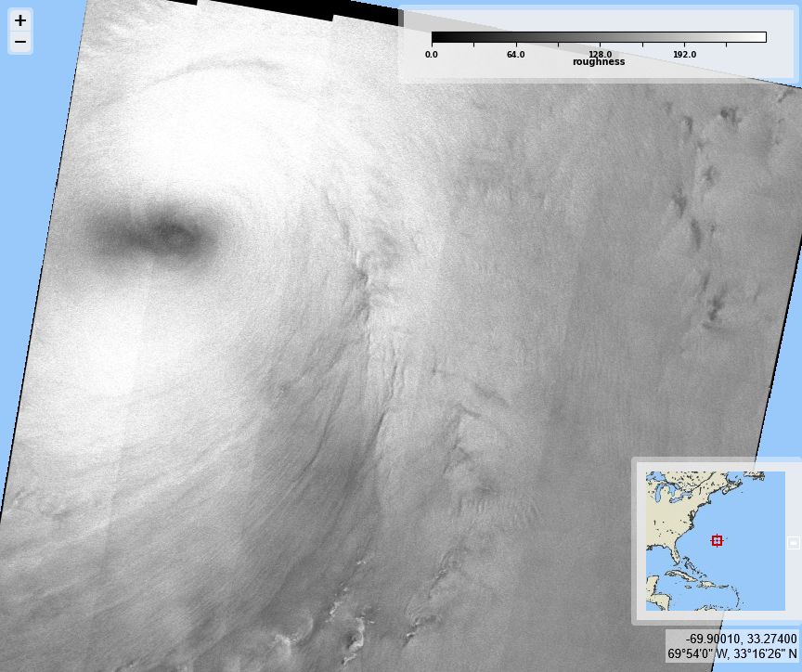The image size is (802, 672).
Task: Click the word roughness below the colorbar
Action: pos(599,62)
